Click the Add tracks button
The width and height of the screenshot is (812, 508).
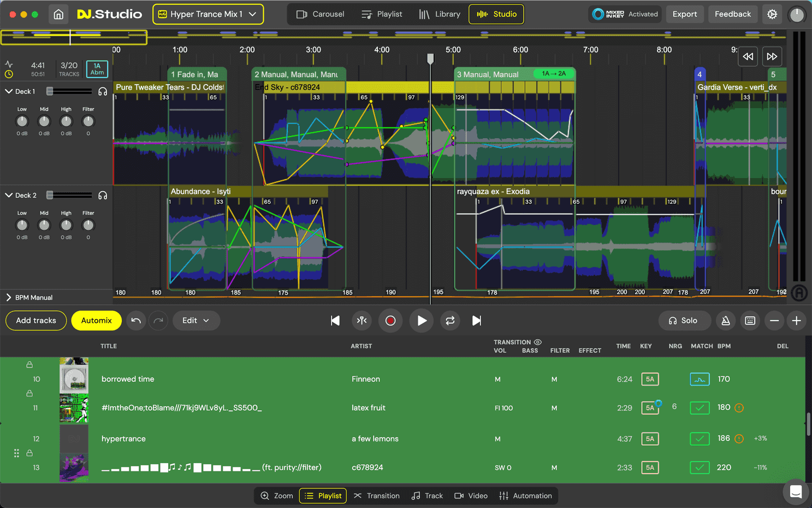tap(35, 321)
